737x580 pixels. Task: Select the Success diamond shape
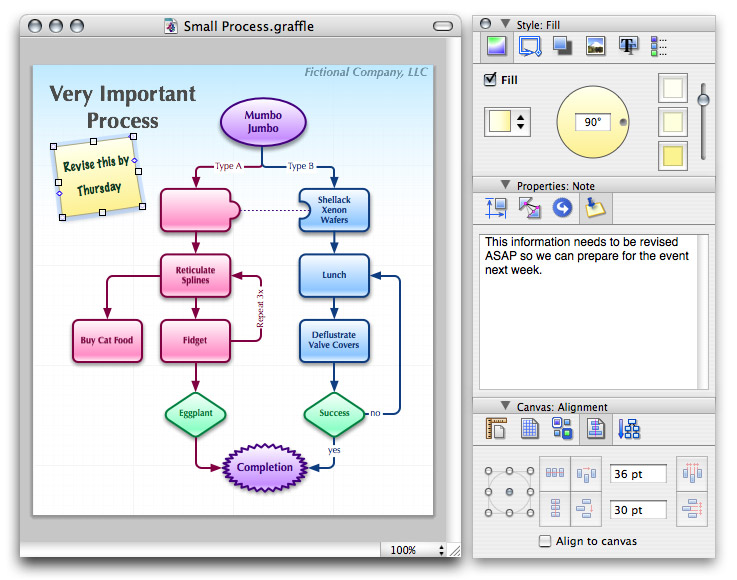point(334,414)
